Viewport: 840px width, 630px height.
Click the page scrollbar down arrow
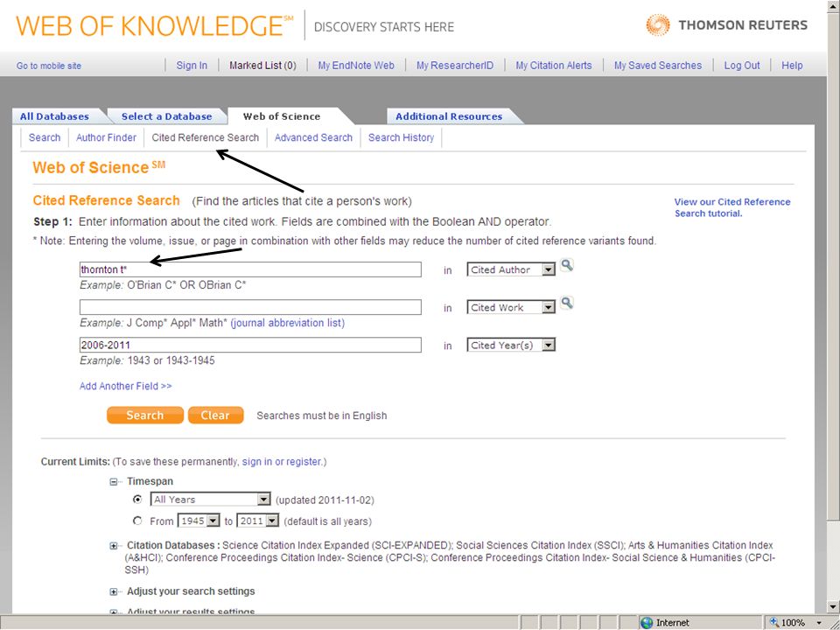(833, 606)
